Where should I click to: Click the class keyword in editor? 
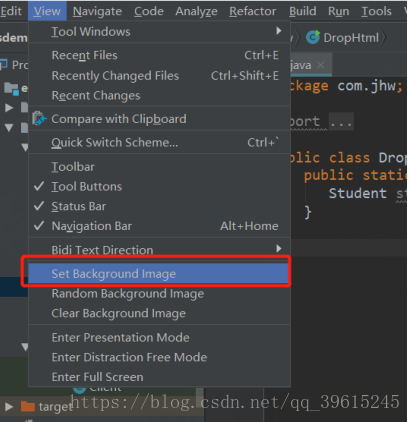click(x=349, y=157)
